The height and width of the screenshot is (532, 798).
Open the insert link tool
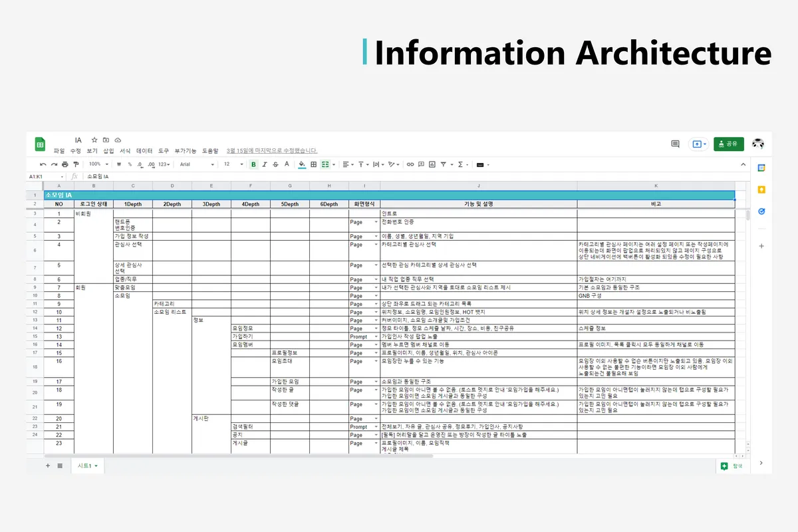(410, 164)
